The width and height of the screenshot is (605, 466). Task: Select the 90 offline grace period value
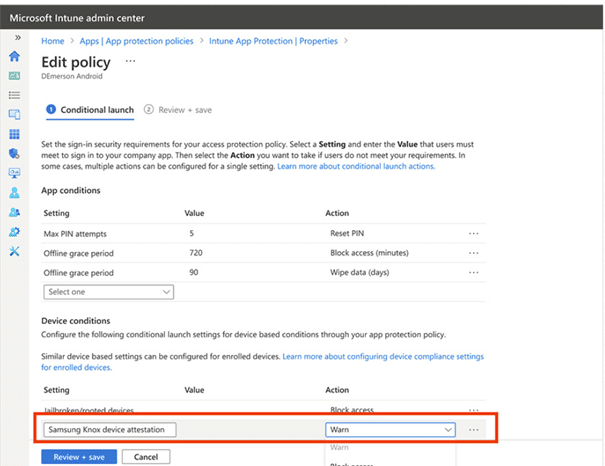[193, 272]
